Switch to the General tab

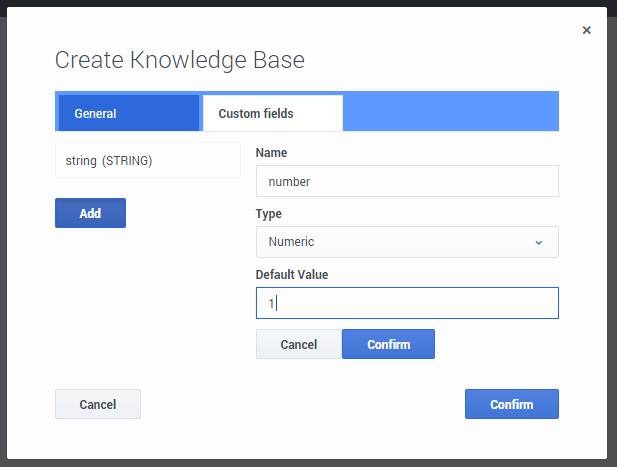click(x=128, y=113)
